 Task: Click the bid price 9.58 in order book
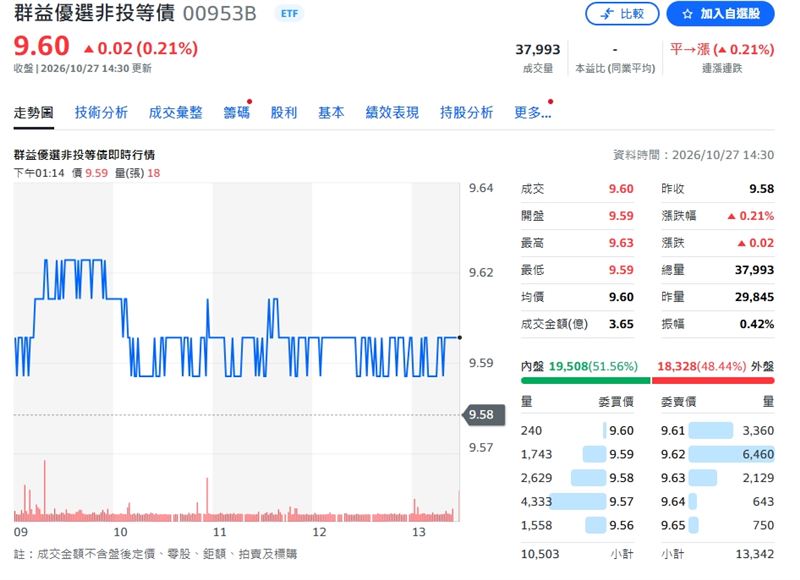point(621,478)
